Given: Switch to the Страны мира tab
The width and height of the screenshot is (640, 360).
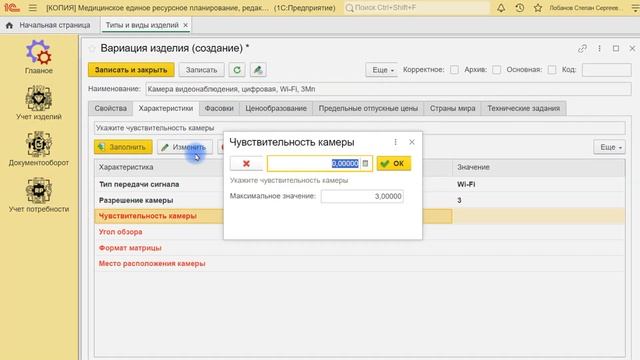Looking at the screenshot, I should [x=452, y=109].
